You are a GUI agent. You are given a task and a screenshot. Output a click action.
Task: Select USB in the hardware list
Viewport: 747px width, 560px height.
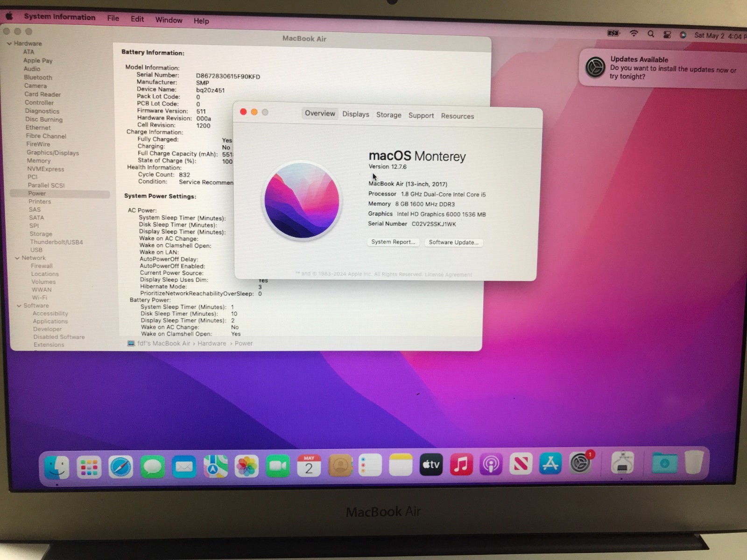pyautogui.click(x=36, y=250)
